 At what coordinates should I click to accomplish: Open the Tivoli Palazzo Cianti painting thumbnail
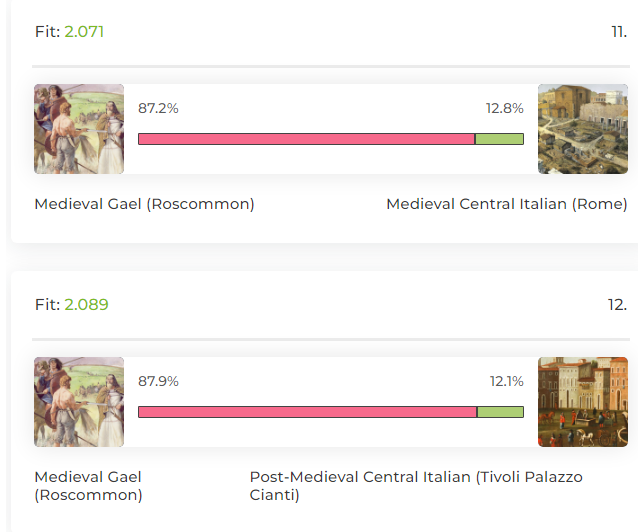(x=583, y=402)
